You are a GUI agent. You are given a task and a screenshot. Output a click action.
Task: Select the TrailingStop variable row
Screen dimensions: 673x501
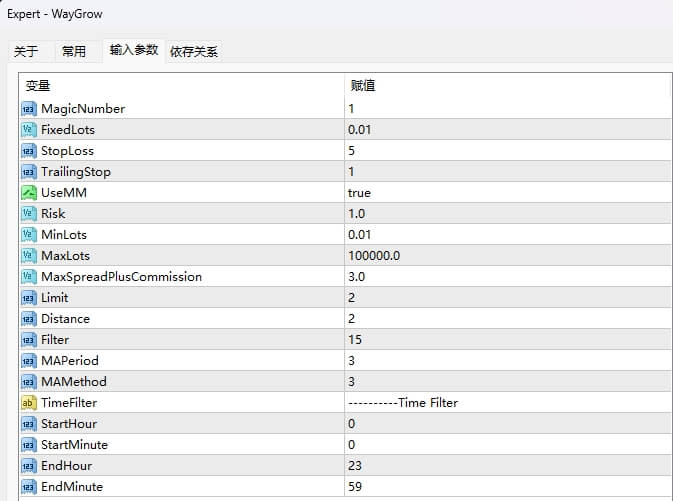[76, 171]
